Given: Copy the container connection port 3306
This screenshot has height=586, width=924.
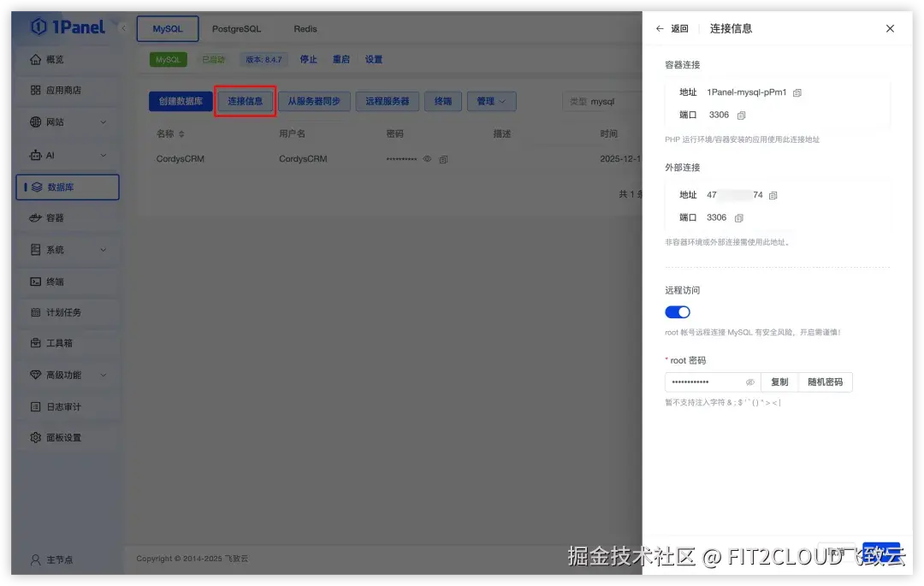Looking at the screenshot, I should coord(741,115).
